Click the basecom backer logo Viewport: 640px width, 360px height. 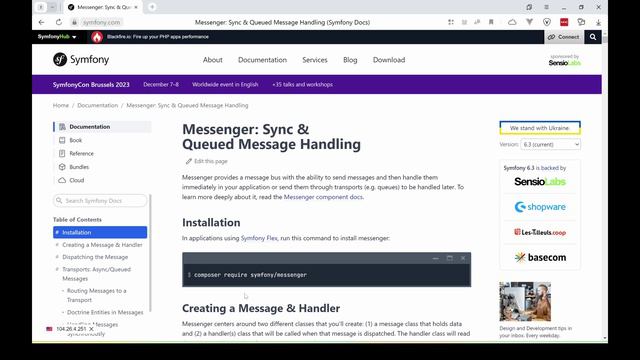pyautogui.click(x=540, y=258)
